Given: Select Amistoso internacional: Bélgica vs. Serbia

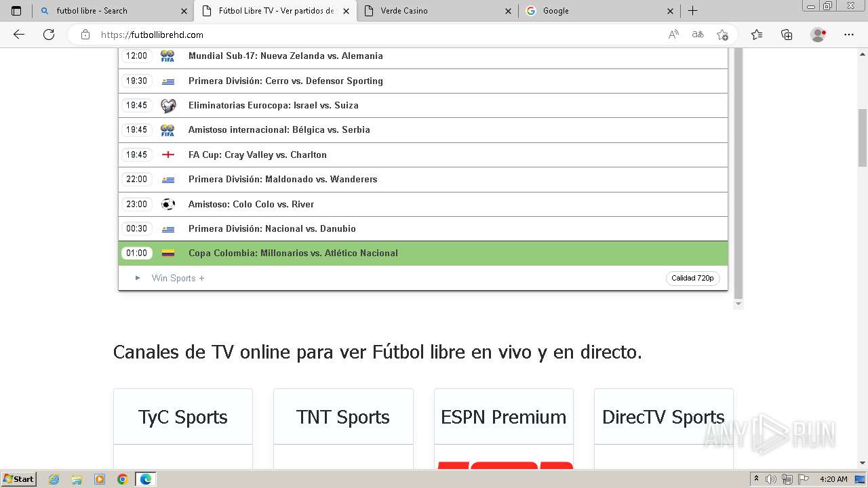Looking at the screenshot, I should click(x=423, y=129).
